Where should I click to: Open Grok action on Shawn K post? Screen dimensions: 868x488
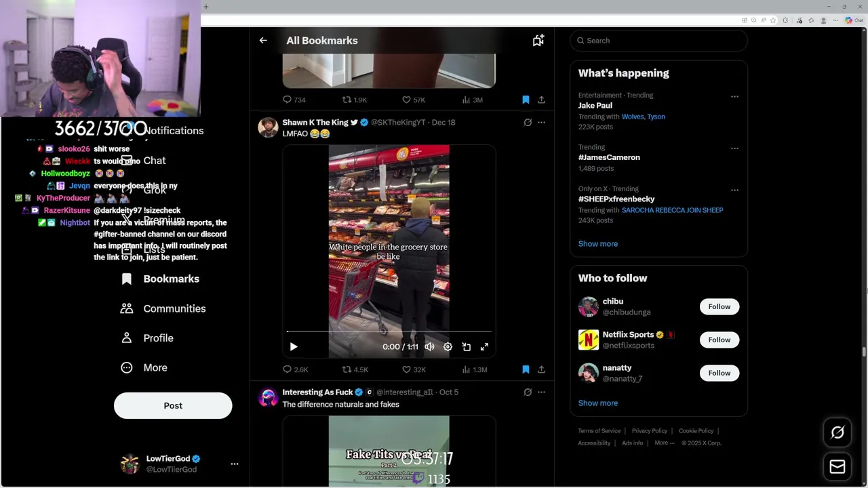pos(528,123)
